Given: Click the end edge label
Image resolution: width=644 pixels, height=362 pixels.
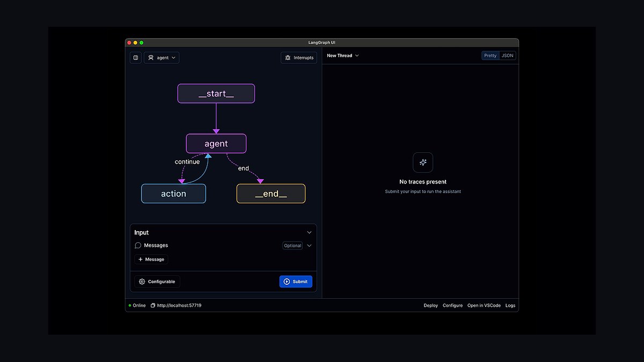Looking at the screenshot, I should click(x=244, y=168).
